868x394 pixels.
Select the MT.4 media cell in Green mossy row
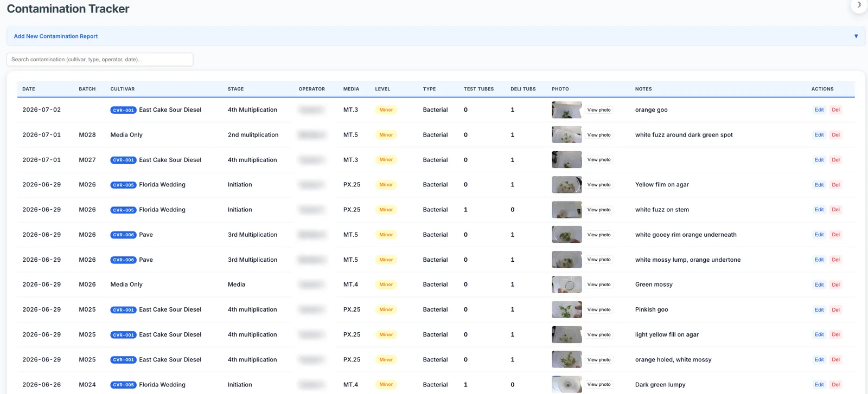[x=350, y=285]
